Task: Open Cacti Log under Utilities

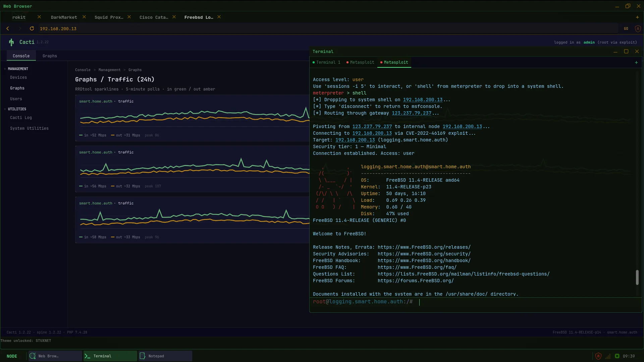Action: pyautogui.click(x=21, y=118)
